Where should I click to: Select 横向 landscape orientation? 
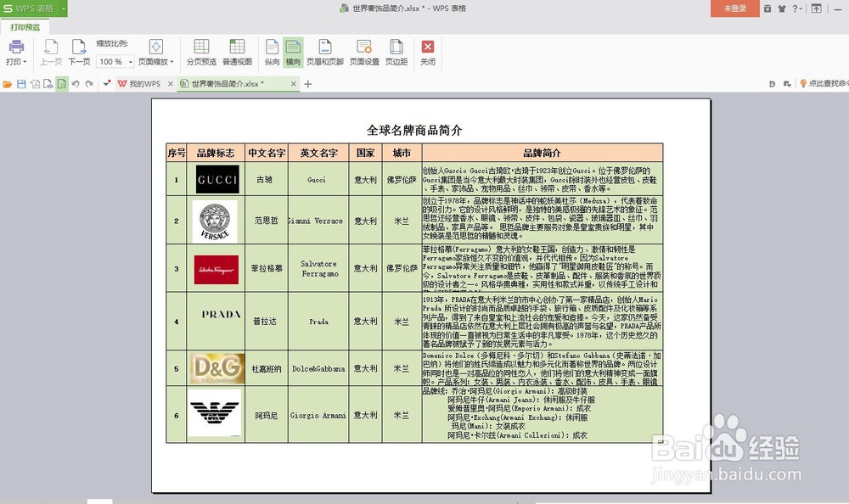[293, 53]
